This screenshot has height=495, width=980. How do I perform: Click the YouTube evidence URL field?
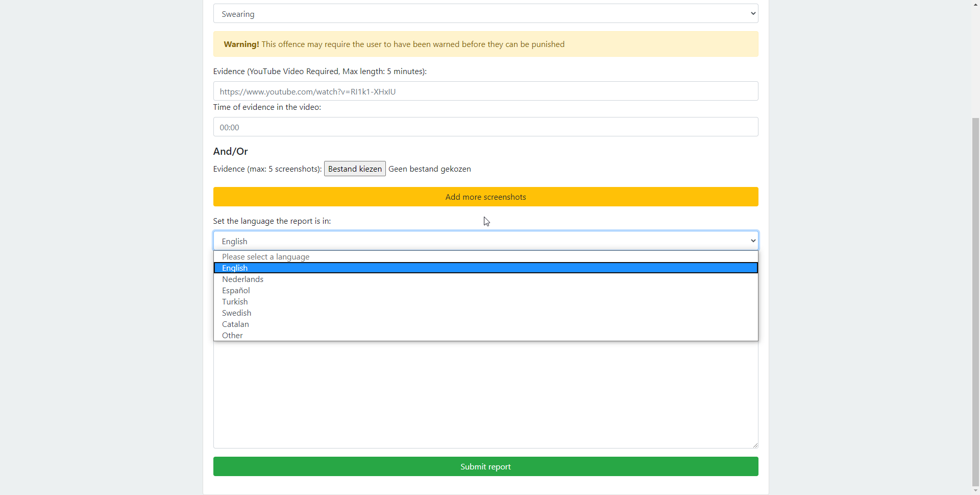(x=485, y=91)
